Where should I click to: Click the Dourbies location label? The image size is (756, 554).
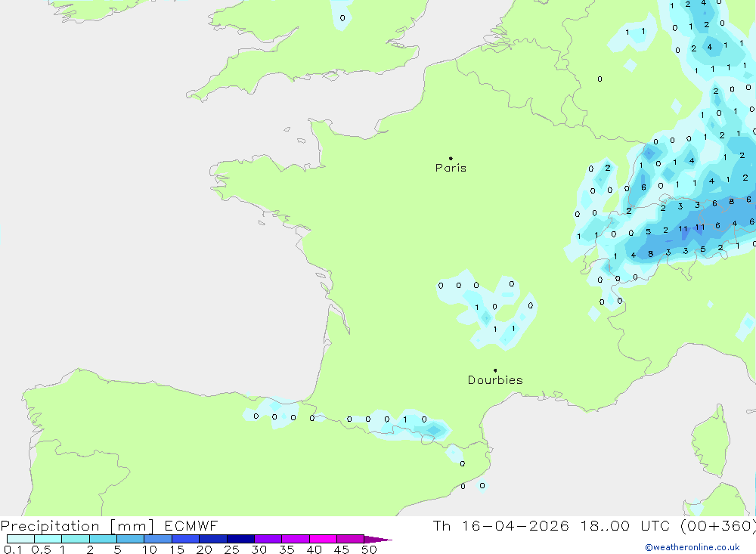tap(495, 380)
